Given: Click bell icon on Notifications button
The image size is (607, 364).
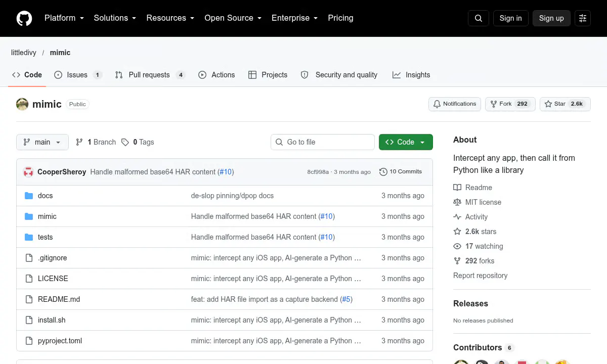Looking at the screenshot, I should coord(437,104).
